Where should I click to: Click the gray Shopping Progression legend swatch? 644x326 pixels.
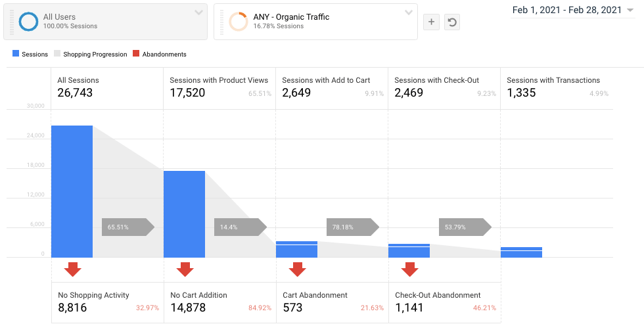point(58,53)
